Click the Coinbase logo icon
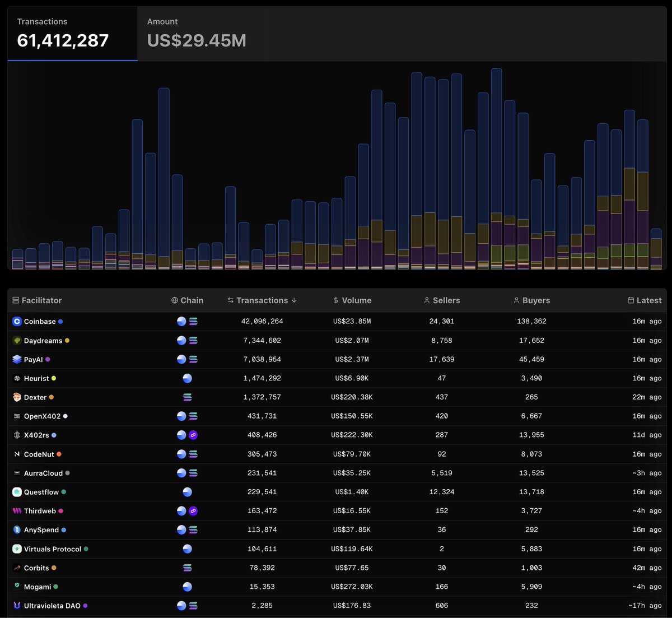Image resolution: width=672 pixels, height=618 pixels. [x=17, y=322]
